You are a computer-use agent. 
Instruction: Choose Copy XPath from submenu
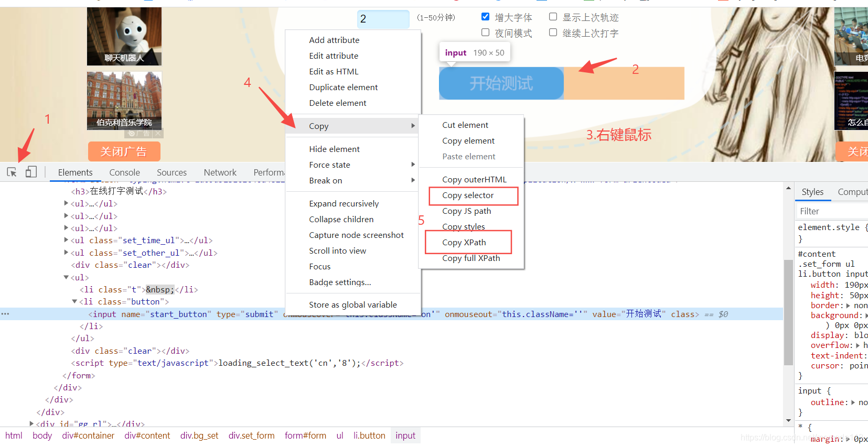coord(464,242)
